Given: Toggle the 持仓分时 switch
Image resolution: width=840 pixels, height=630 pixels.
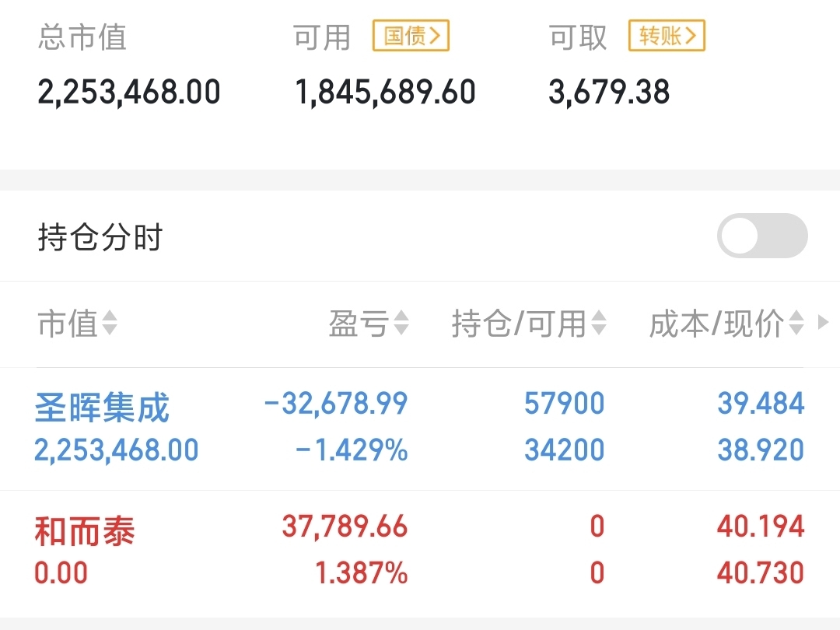Looking at the screenshot, I should click(762, 236).
